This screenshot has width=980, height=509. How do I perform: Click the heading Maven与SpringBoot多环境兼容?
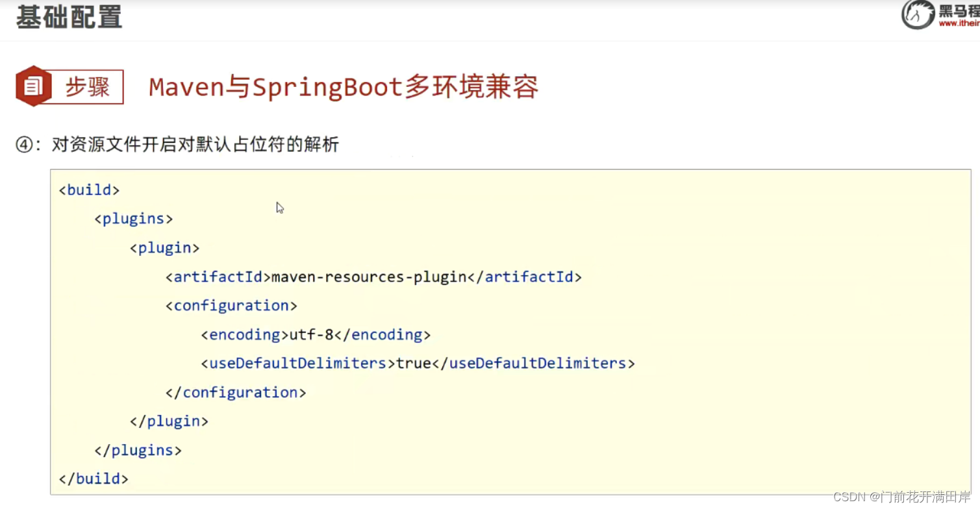[344, 87]
